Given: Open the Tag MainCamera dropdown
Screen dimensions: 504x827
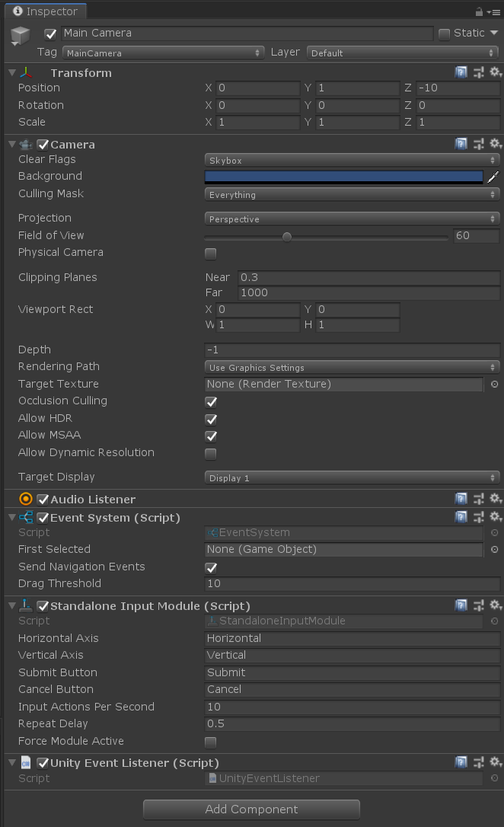Looking at the screenshot, I should click(x=163, y=53).
